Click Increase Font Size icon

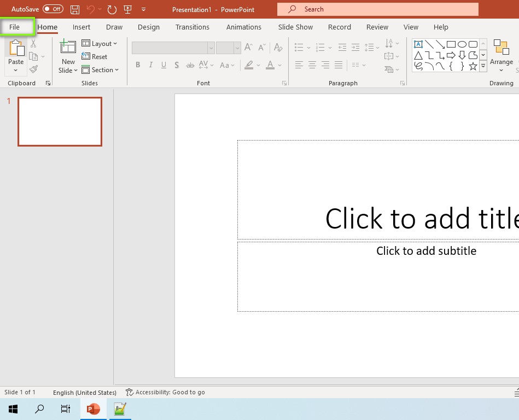pos(248,48)
